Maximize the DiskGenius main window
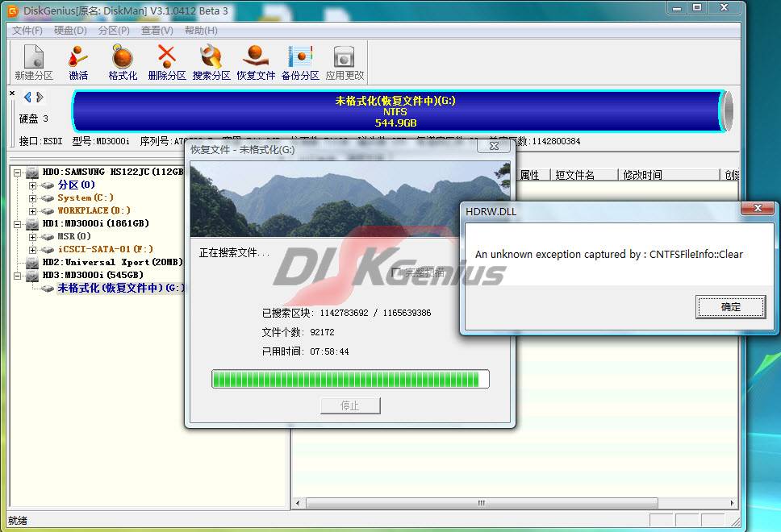Image resolution: width=781 pixels, height=532 pixels. coord(698,8)
